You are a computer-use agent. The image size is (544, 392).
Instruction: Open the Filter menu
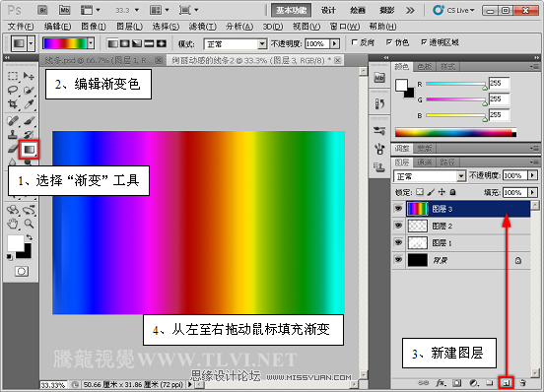tap(203, 27)
